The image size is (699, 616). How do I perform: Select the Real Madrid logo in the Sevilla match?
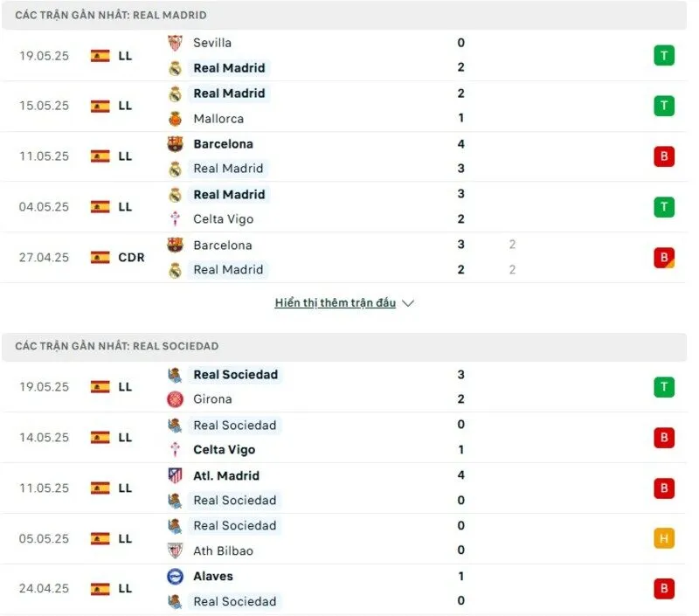pos(171,67)
